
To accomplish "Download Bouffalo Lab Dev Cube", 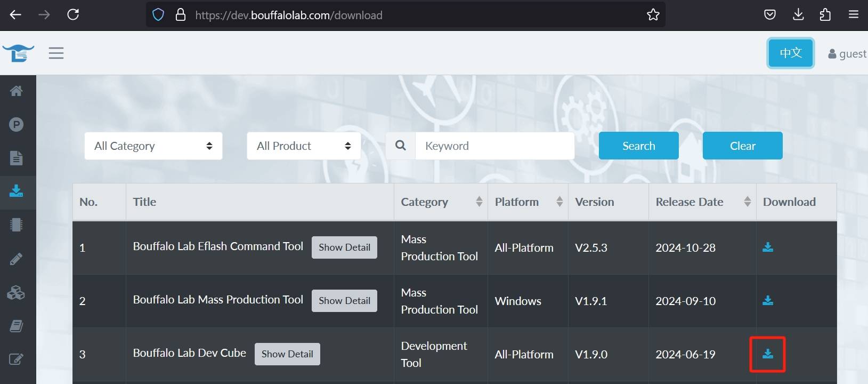I will tap(768, 354).
